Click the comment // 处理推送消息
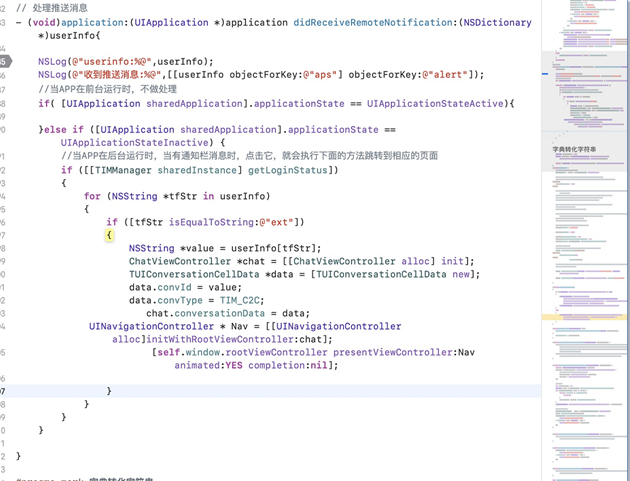The image size is (630, 481). tap(52, 8)
